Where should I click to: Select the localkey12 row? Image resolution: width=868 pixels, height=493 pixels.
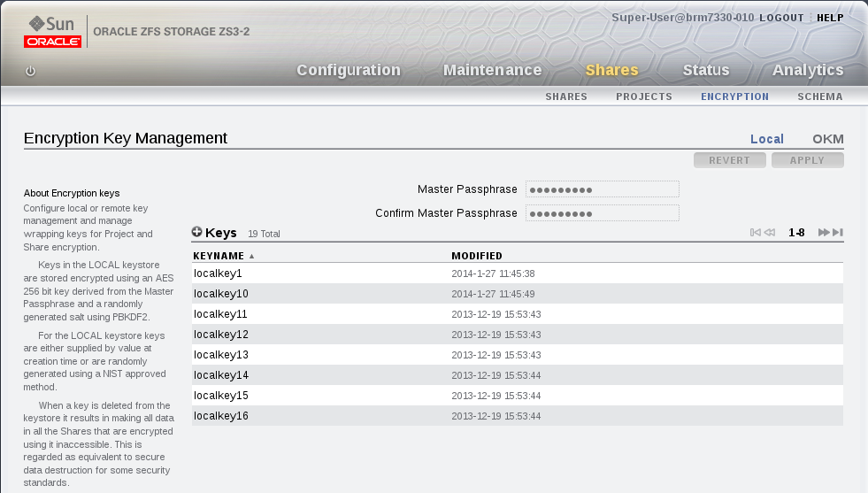[517, 335]
